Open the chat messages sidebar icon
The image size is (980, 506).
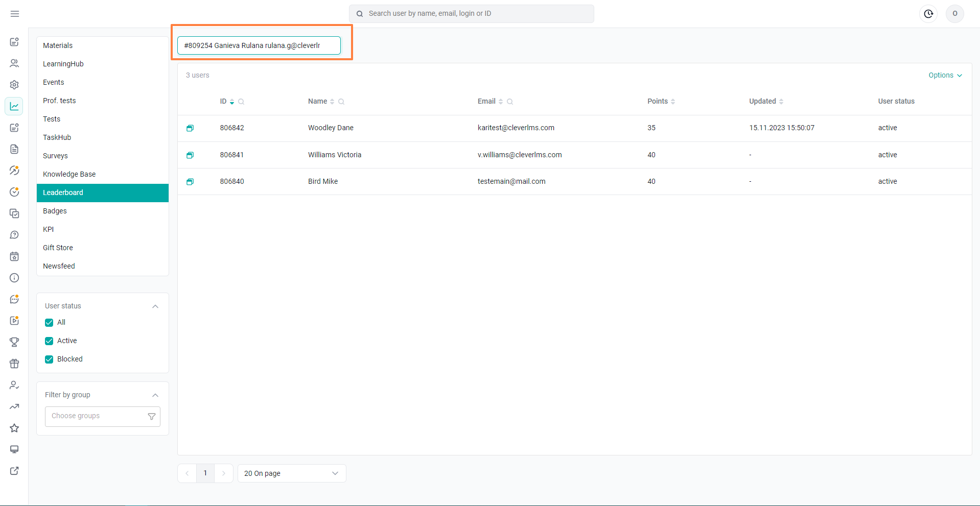pyautogui.click(x=14, y=299)
